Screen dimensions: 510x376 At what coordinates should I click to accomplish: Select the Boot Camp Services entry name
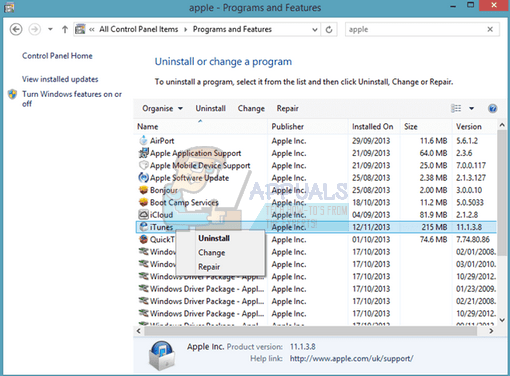[184, 202]
